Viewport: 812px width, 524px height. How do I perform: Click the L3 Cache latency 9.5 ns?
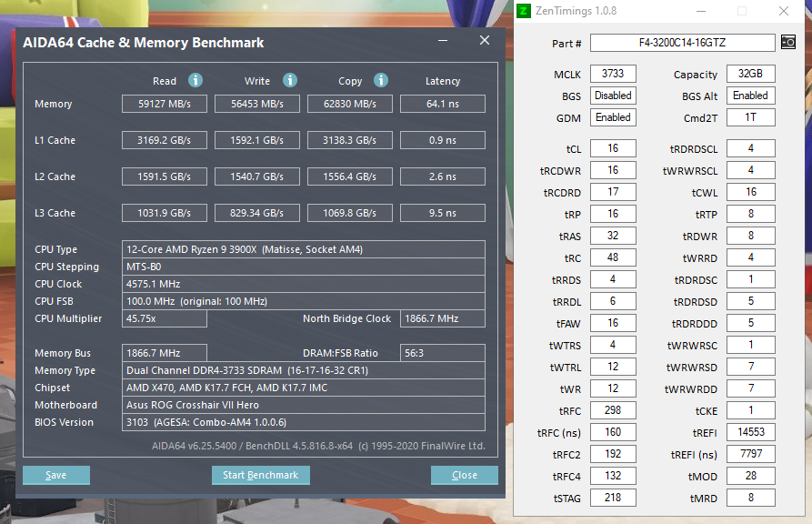pyautogui.click(x=443, y=213)
